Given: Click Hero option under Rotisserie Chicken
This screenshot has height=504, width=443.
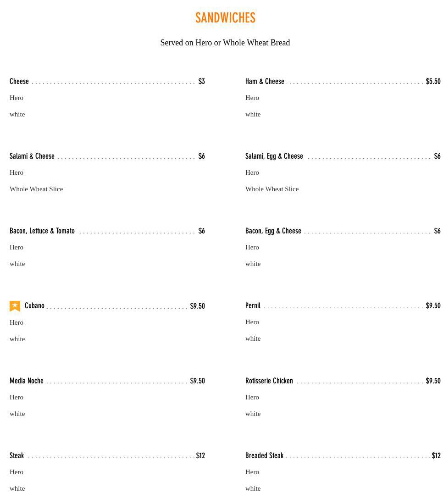Looking at the screenshot, I should coord(252,397).
